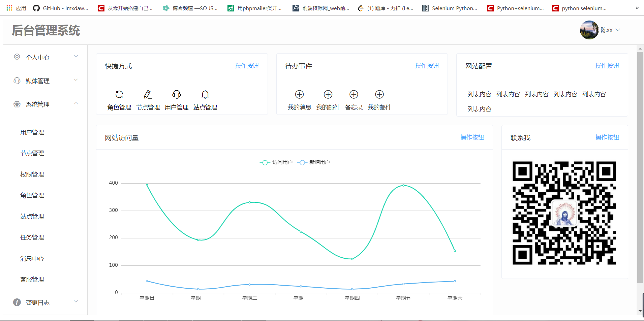Screen dimensions: 644x321
Task: Select 任务管理 in the sidebar
Action: pyautogui.click(x=32, y=237)
